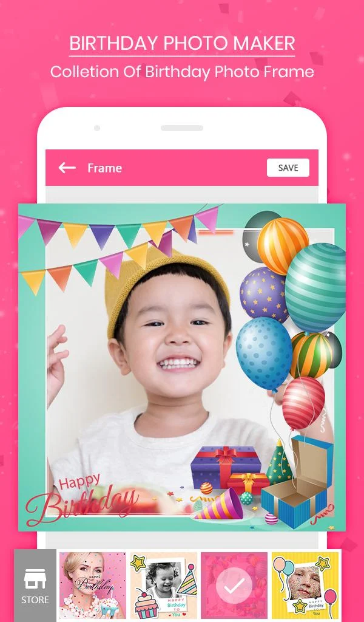Screen dimensions: 364x622
Task: Select the colorful bunting flags decoration
Action: 119,246
